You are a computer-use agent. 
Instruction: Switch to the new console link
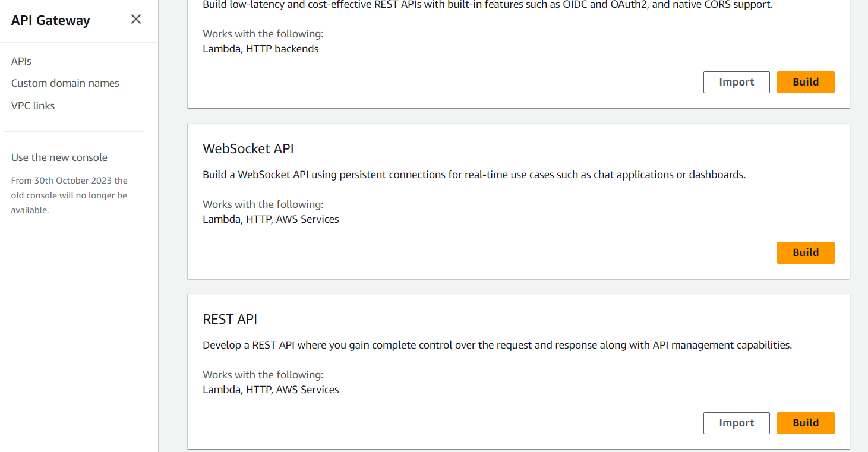point(59,157)
